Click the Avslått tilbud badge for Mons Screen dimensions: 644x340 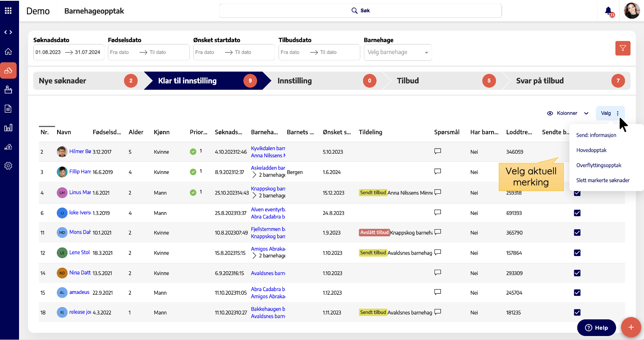(x=374, y=233)
